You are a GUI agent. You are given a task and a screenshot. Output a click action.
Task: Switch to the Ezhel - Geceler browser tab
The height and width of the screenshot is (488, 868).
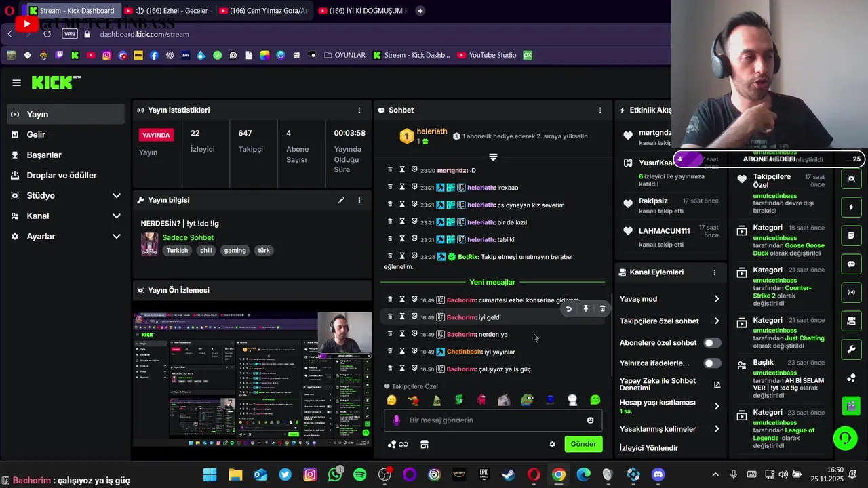click(x=169, y=10)
